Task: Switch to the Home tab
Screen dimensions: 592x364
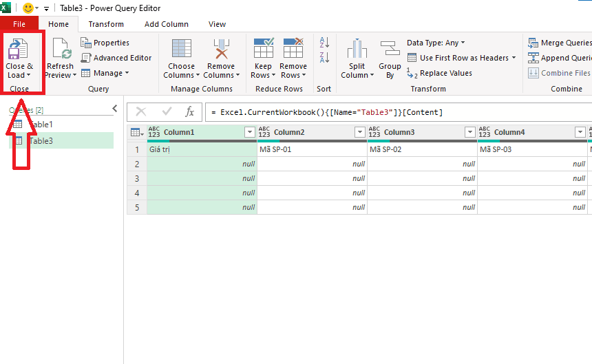Action: pyautogui.click(x=59, y=24)
